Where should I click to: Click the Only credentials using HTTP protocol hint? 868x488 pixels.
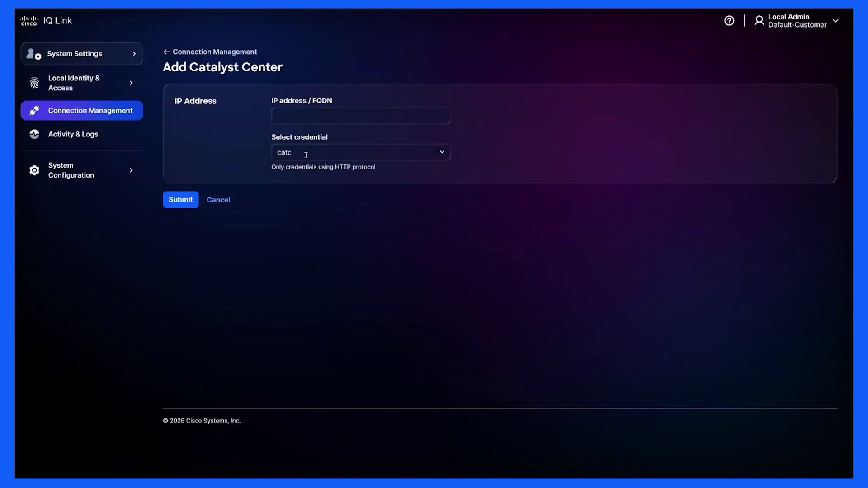click(x=323, y=167)
